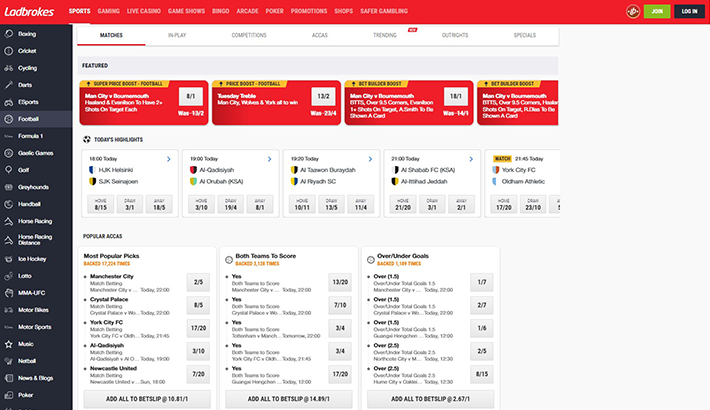Open Golf via its icon
The width and height of the screenshot is (710, 410).
coord(9,170)
